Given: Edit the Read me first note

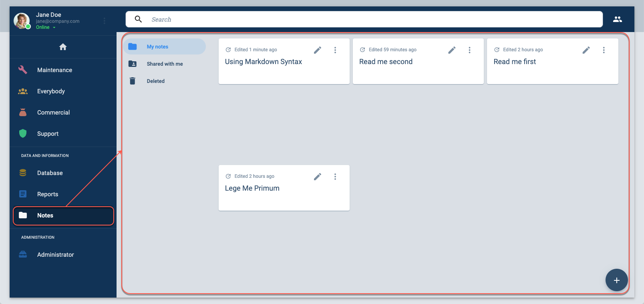Looking at the screenshot, I should [x=586, y=50].
